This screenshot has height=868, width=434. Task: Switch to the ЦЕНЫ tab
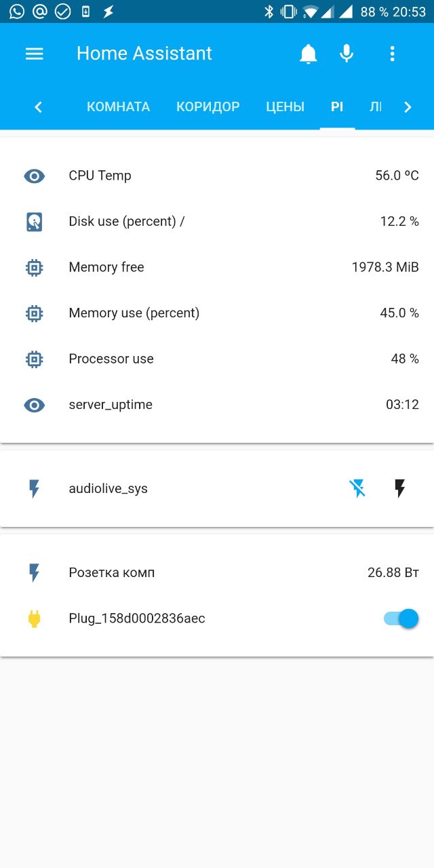[x=285, y=107]
